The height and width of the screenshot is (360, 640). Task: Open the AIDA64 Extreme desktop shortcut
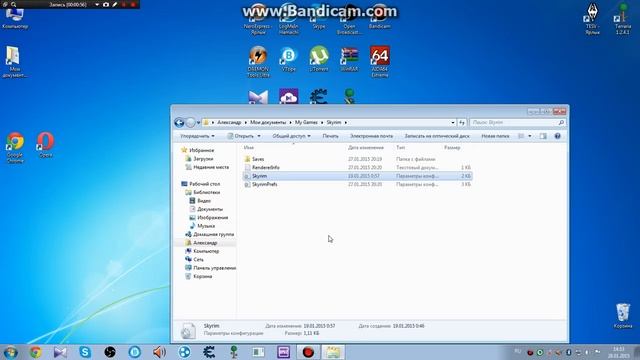(380, 61)
